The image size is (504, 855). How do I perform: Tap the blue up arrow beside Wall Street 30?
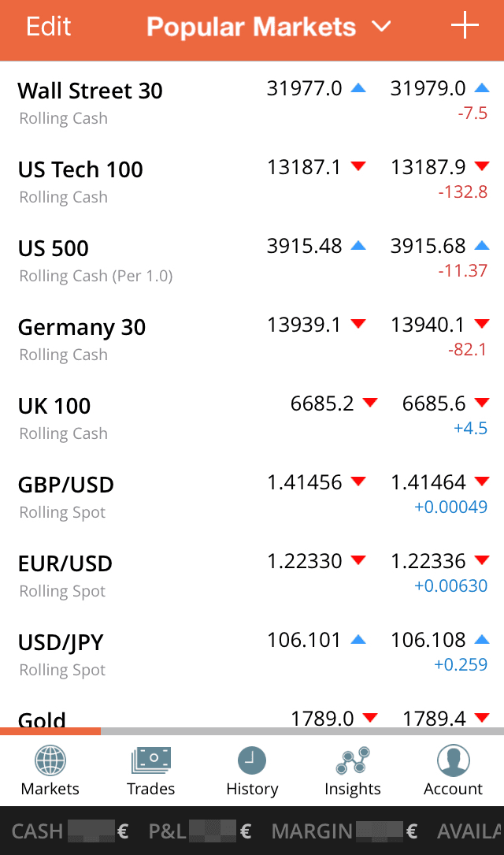pos(358,87)
